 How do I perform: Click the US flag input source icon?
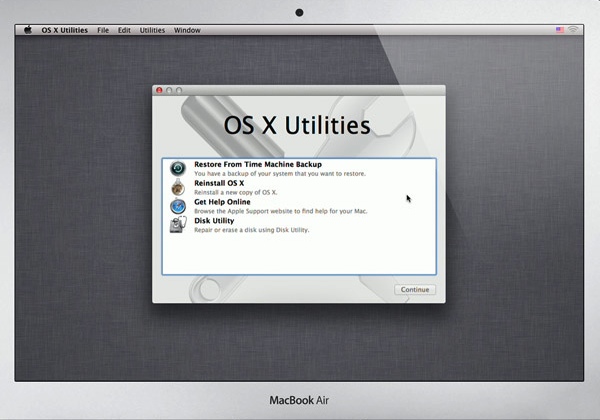(x=560, y=30)
